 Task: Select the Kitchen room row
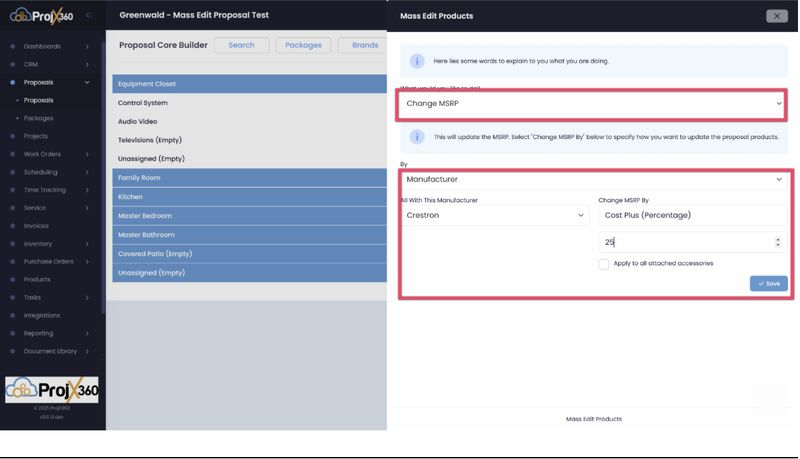pos(249,197)
